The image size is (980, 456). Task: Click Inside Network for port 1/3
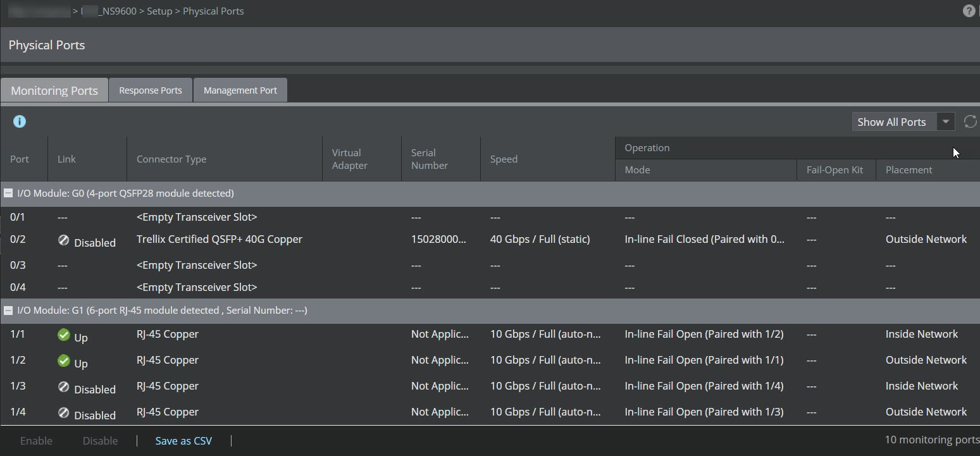pos(922,386)
